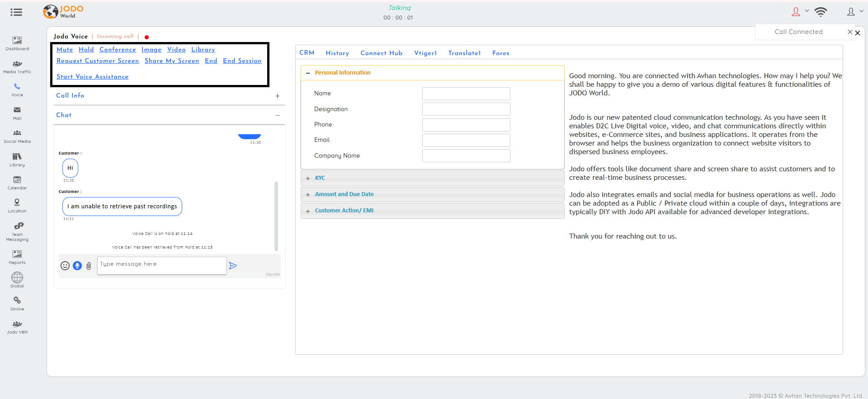Click the Library call link
Image resolution: width=868 pixels, height=399 pixels.
tap(203, 50)
